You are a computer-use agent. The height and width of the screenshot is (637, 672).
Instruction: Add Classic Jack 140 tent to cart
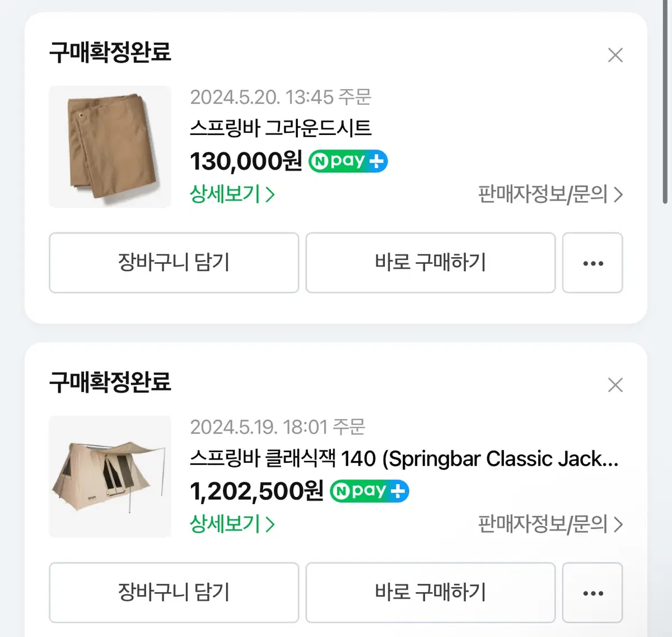coord(174,593)
